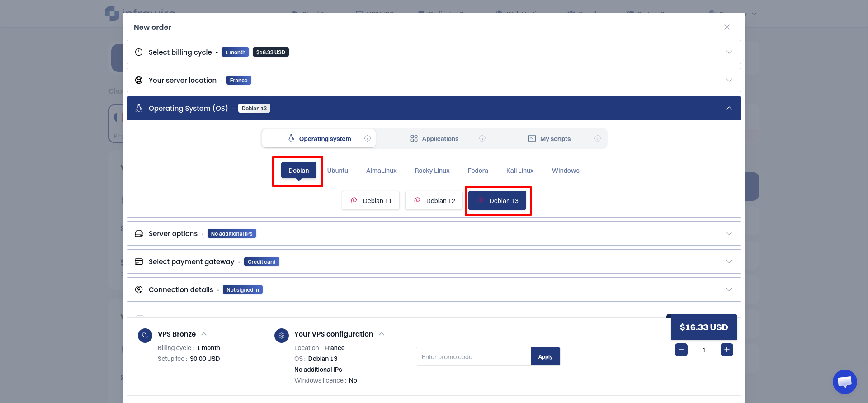Collapse Your VPS configuration details
Viewport: 868px width, 403px height.
point(382,334)
